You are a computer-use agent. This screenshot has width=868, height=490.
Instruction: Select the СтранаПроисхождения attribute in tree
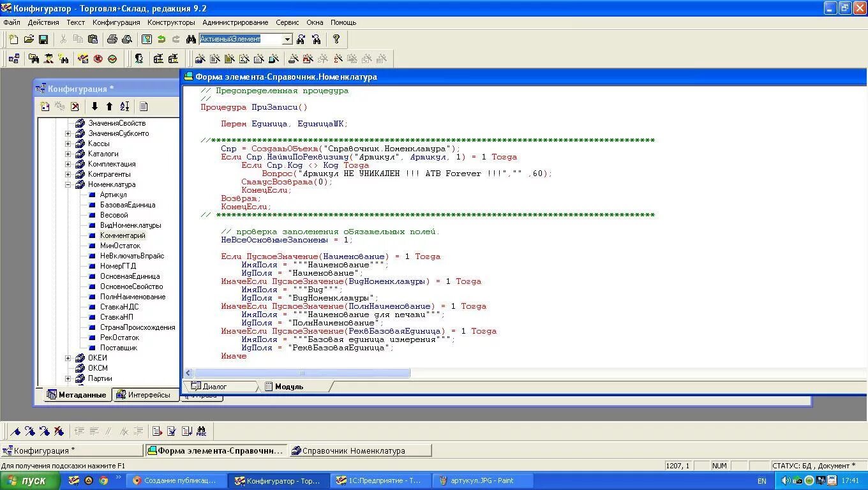(x=138, y=327)
